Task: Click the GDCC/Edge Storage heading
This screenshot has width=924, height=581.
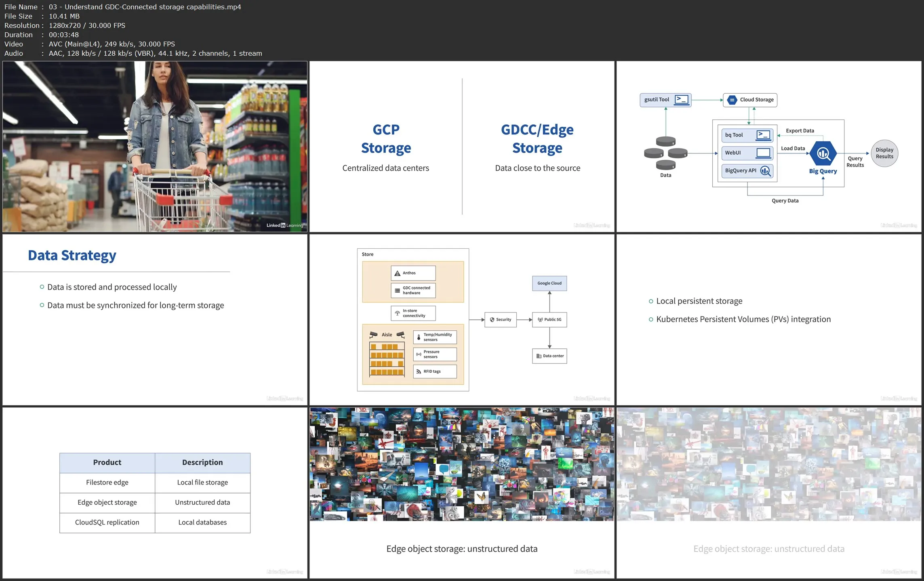Action: [x=537, y=139]
